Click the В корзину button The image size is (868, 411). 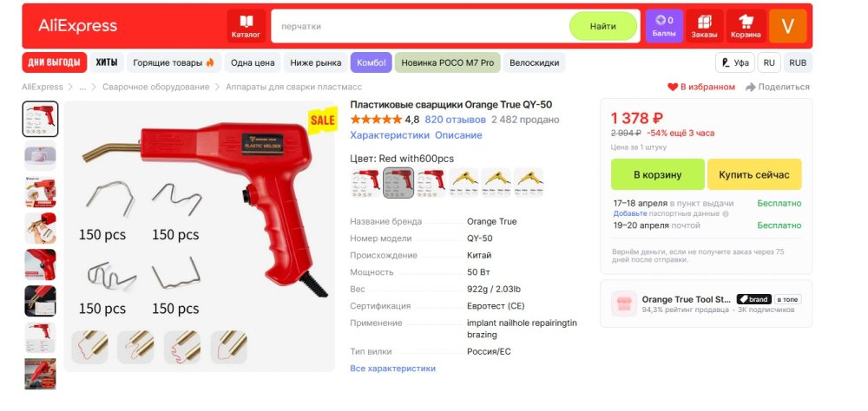[x=658, y=174]
